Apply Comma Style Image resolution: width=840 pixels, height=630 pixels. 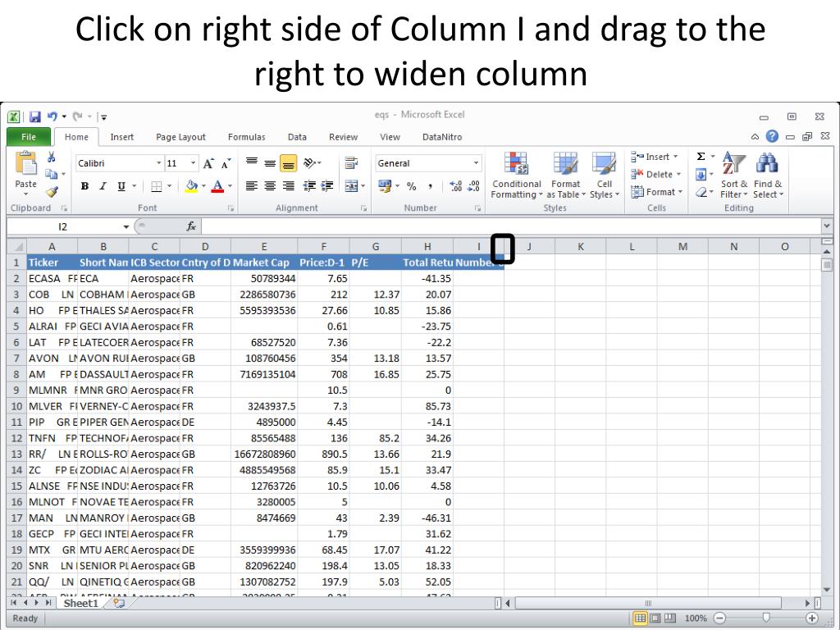[430, 186]
